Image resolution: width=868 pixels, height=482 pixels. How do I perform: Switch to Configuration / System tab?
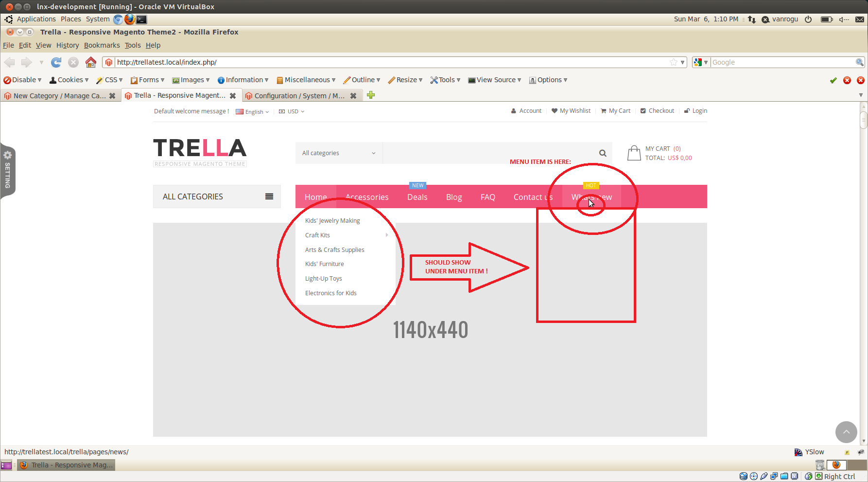[299, 96]
